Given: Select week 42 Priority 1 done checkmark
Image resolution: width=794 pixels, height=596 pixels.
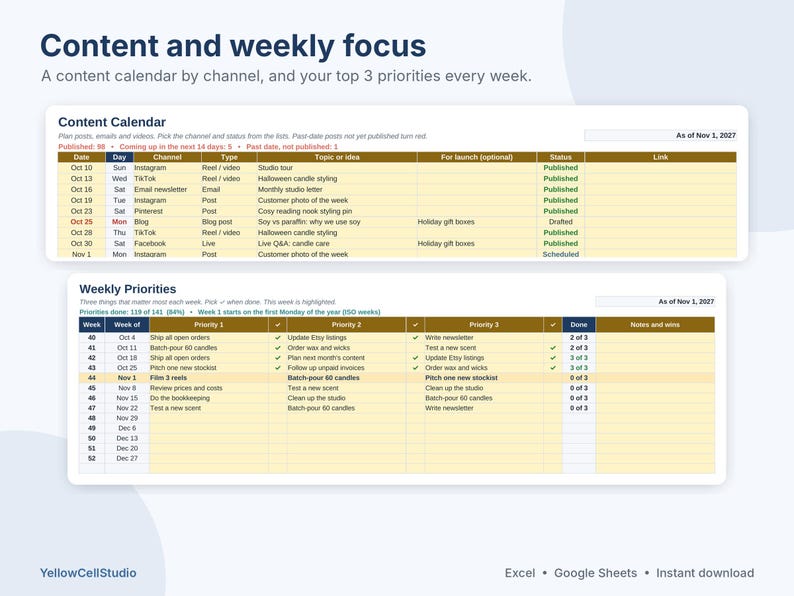Looking at the screenshot, I should [277, 358].
